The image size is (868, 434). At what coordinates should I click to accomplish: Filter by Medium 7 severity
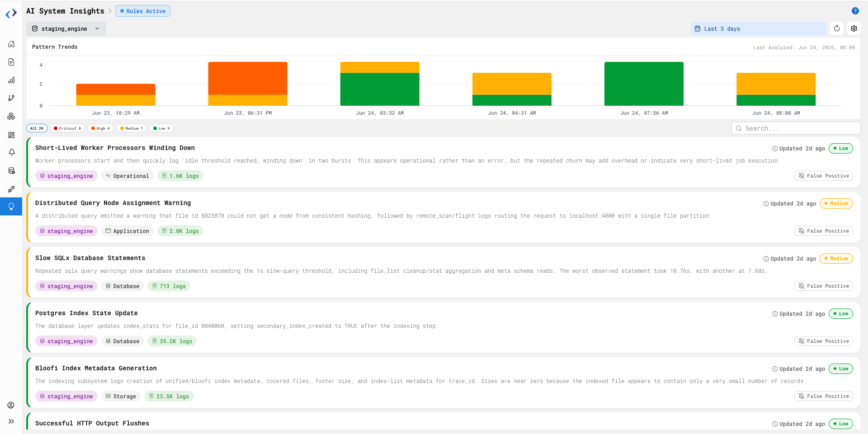tap(132, 128)
